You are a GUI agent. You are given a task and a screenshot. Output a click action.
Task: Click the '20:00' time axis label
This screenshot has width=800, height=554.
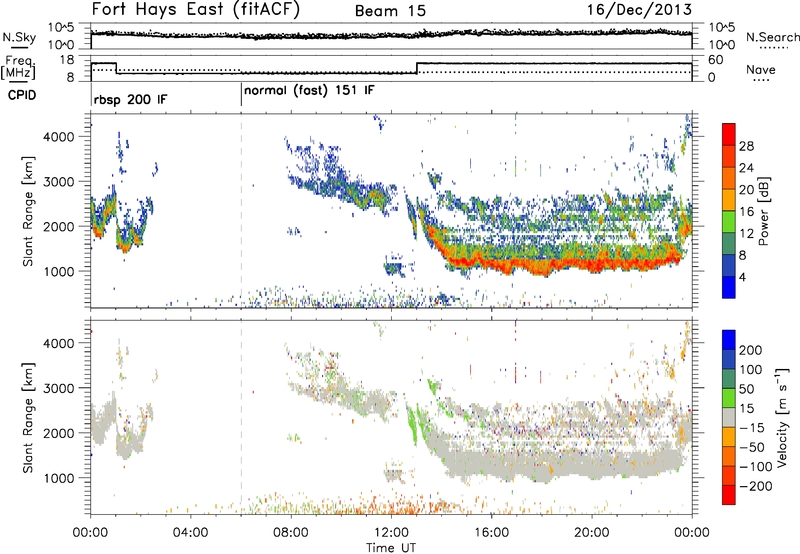(591, 533)
